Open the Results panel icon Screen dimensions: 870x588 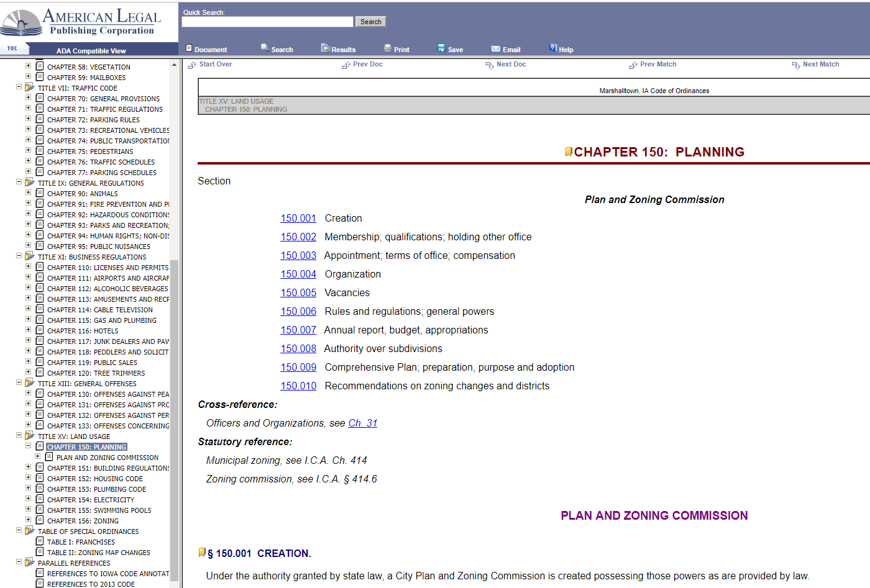[x=325, y=48]
